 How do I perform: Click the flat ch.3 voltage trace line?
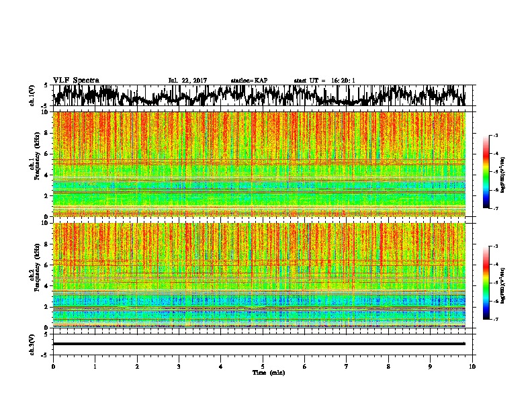[259, 344]
